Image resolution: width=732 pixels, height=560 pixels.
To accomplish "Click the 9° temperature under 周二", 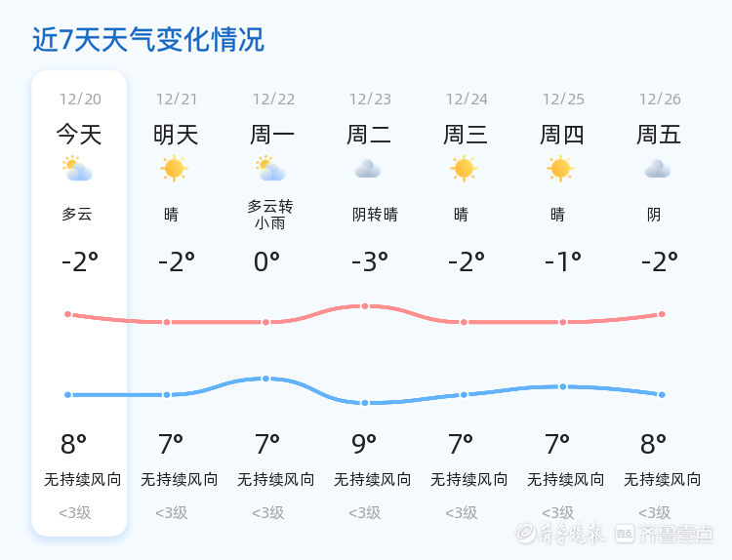I will [x=364, y=445].
